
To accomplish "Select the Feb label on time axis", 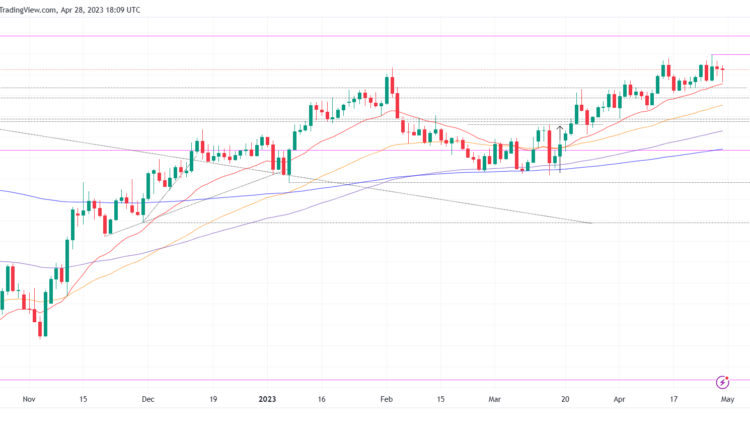I will (387, 399).
